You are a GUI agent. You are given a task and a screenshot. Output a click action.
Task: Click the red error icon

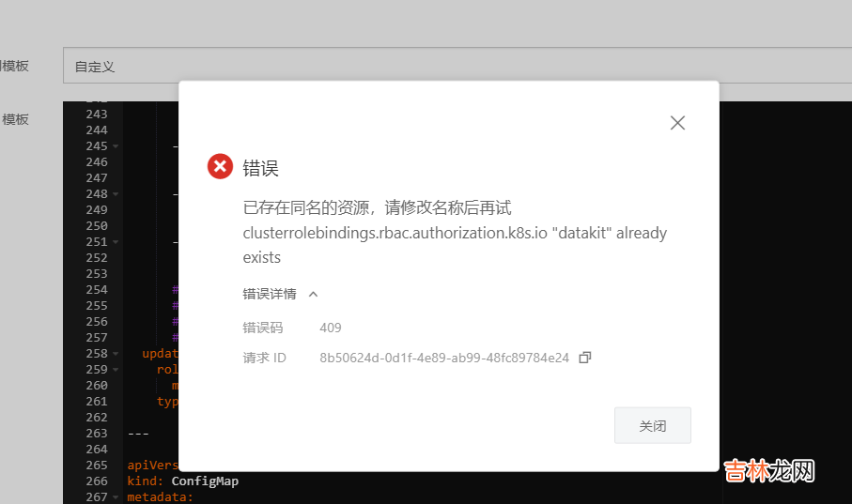click(220, 167)
